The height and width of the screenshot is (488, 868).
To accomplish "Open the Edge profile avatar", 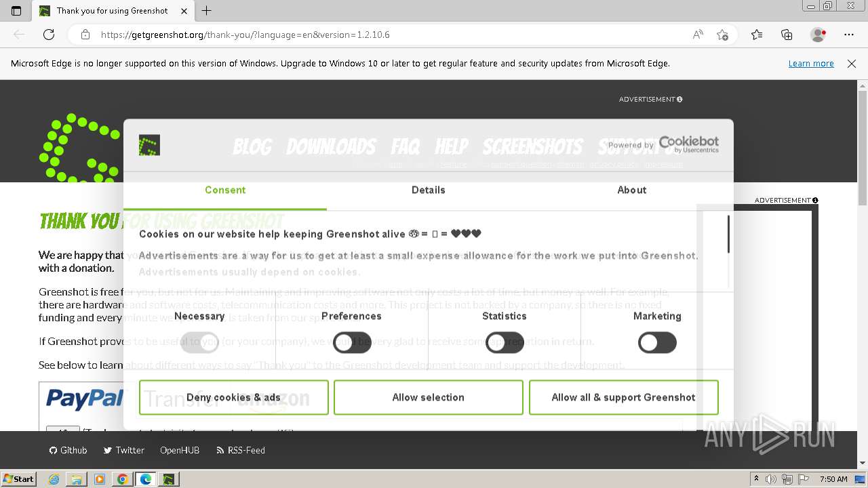I will pos(818,35).
